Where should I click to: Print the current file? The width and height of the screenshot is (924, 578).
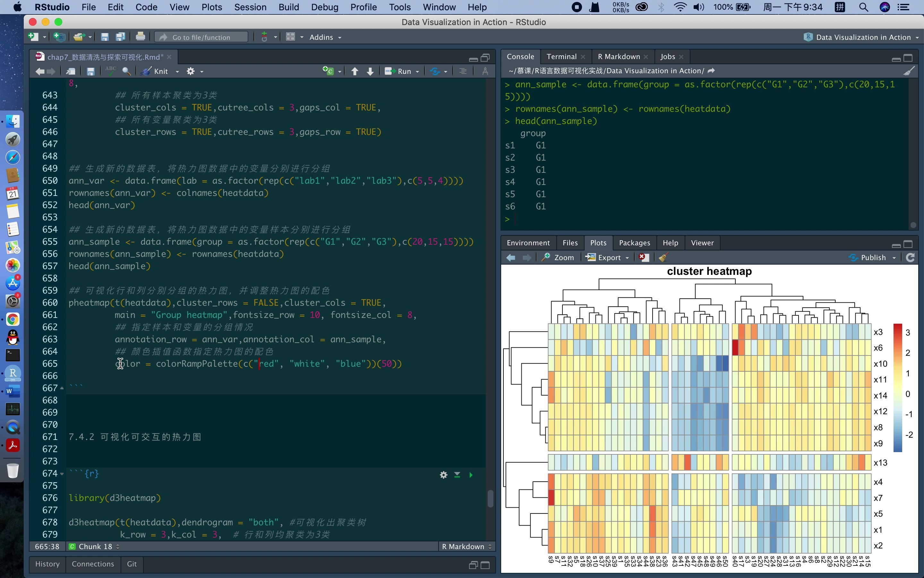pos(140,37)
